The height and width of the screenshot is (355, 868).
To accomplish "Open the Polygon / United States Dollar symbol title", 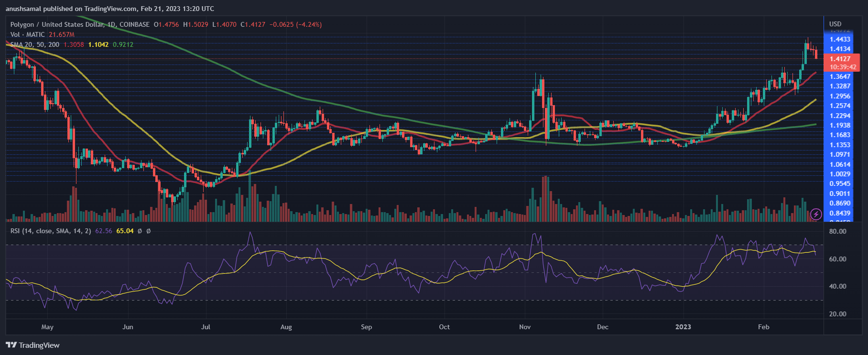I will [56, 24].
